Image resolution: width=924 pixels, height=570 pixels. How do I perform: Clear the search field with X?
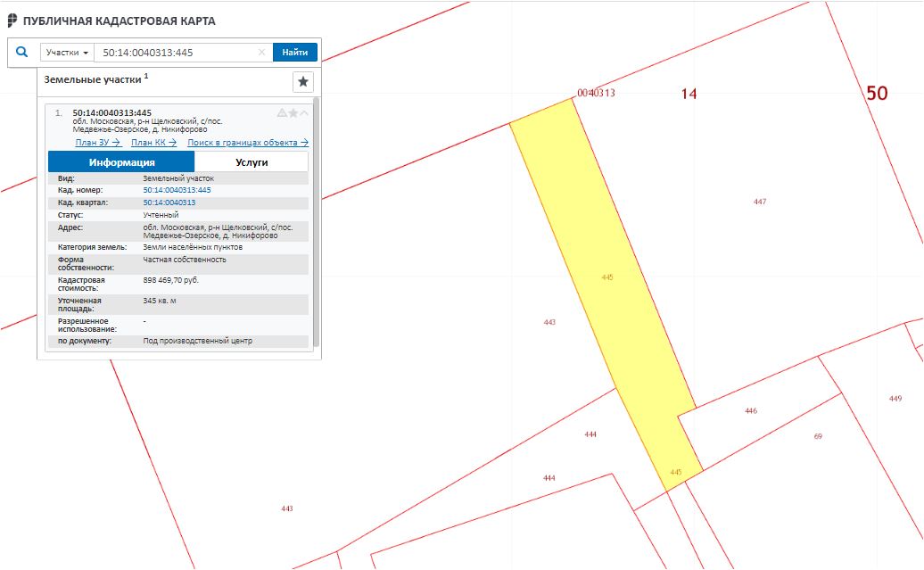pyautogui.click(x=261, y=53)
